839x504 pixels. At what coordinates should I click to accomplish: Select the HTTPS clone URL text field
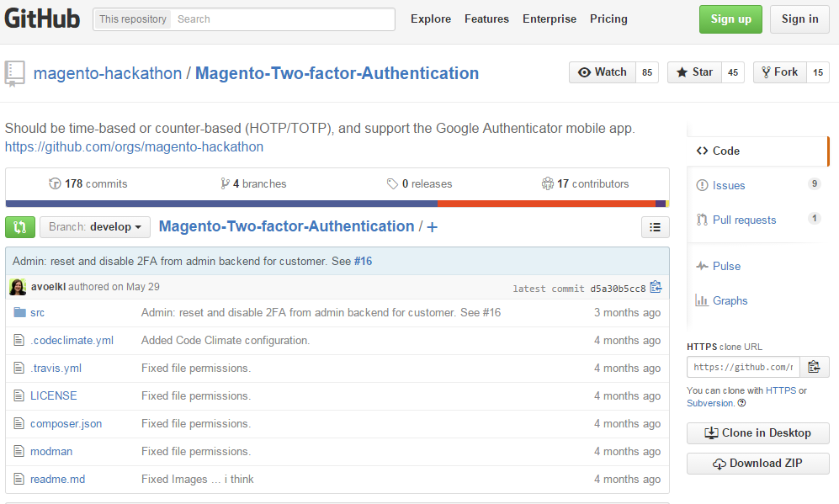point(743,367)
